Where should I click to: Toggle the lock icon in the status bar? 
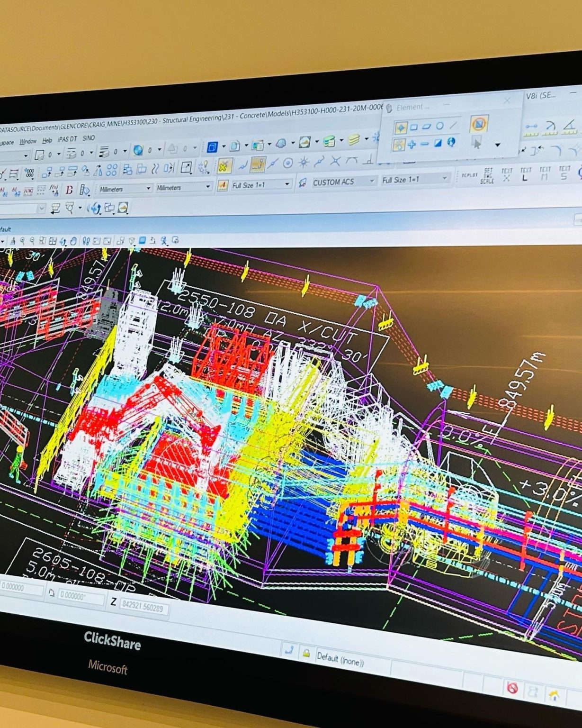(x=306, y=654)
